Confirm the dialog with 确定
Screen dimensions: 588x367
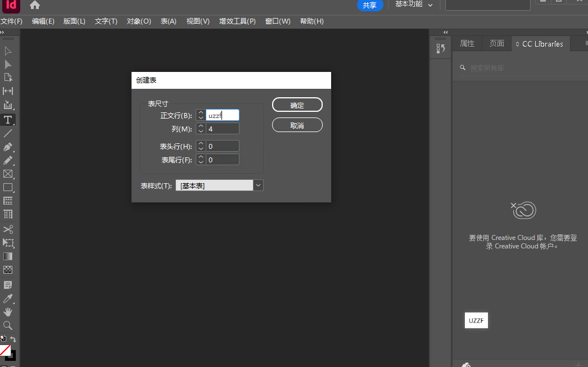click(297, 105)
